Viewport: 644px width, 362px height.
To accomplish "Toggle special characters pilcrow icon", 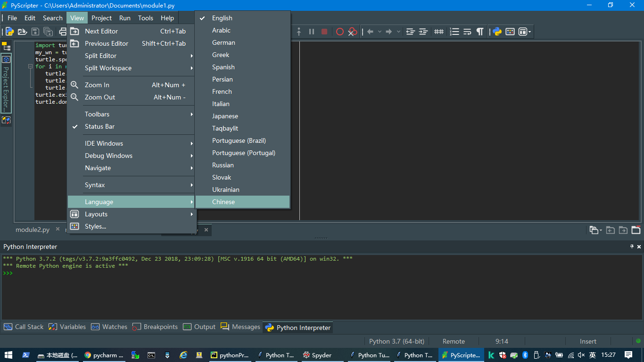I will pos(480,32).
